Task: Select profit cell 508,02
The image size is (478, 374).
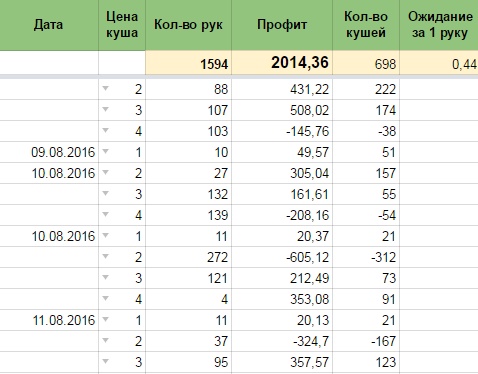Action: click(282, 110)
